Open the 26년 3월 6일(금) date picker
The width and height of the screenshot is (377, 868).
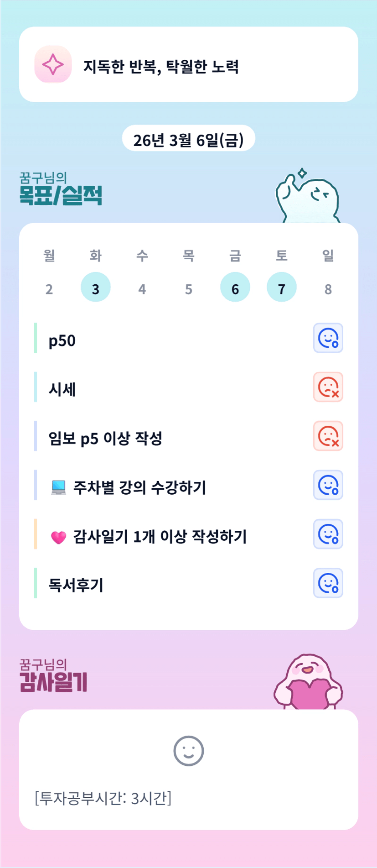(188, 139)
